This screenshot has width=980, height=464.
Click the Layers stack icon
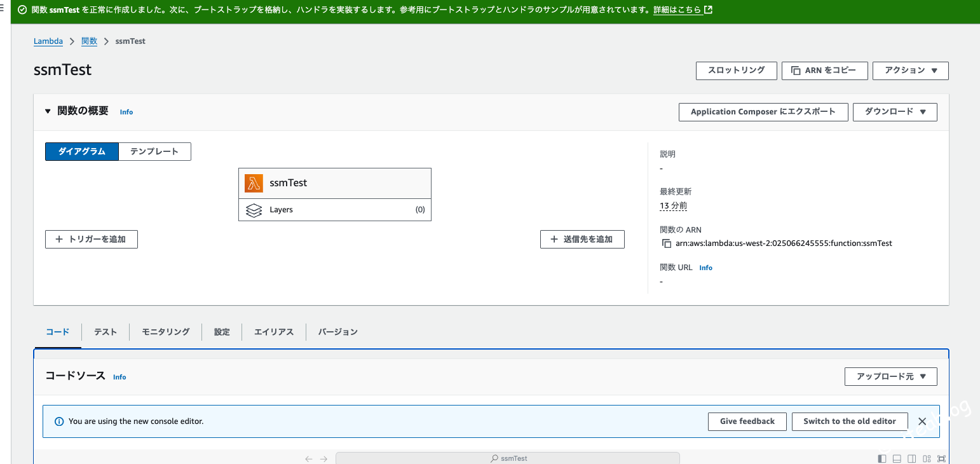click(254, 210)
